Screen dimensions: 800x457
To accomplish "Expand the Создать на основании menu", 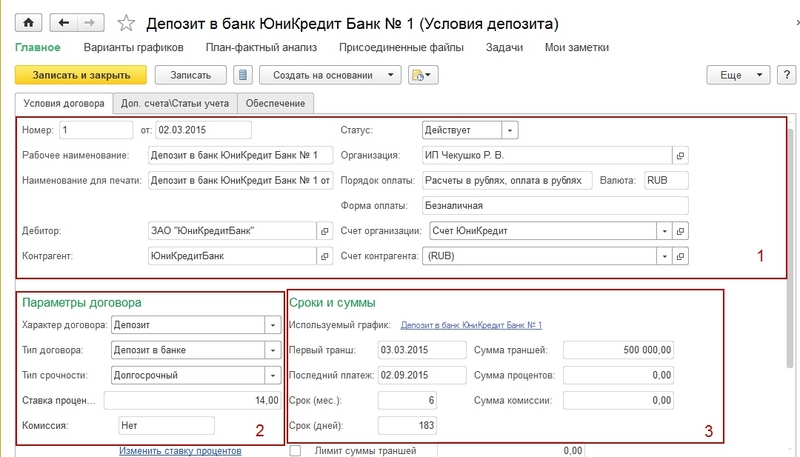I will coord(330,75).
